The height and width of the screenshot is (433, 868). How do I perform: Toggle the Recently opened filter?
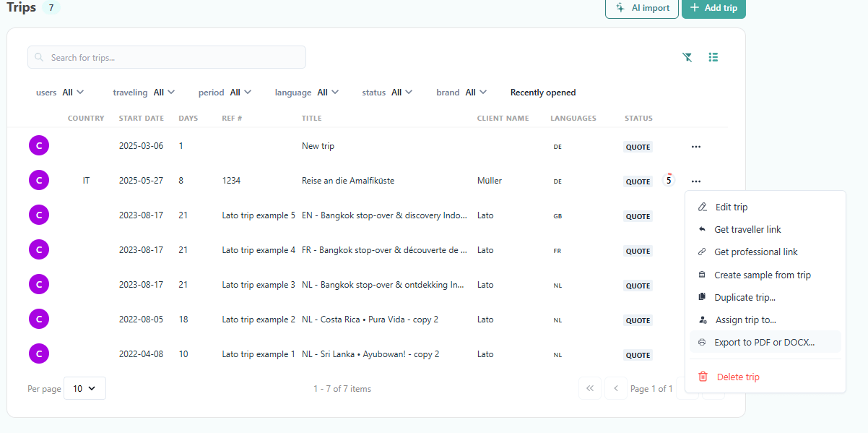(x=542, y=93)
